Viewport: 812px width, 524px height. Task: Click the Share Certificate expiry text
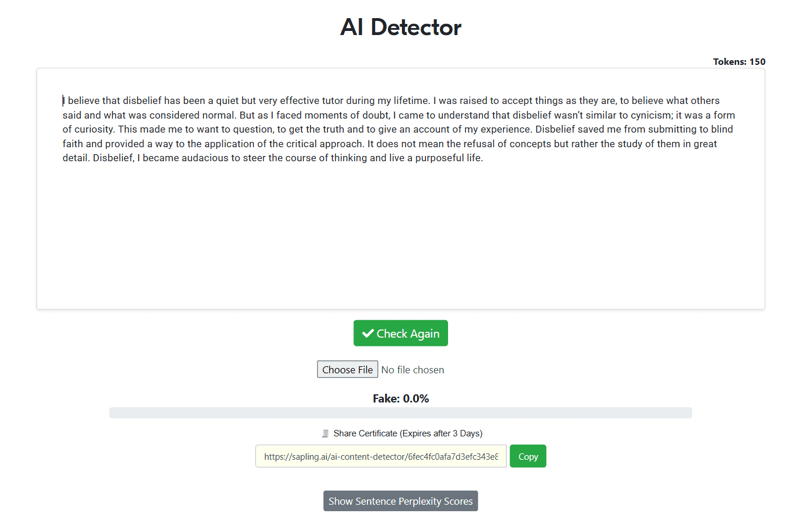(408, 433)
